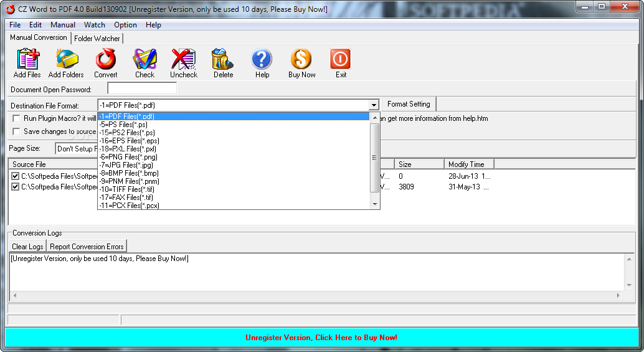The width and height of the screenshot is (644, 352).
Task: Open the Page Size combo box
Action: pyautogui.click(x=77, y=149)
